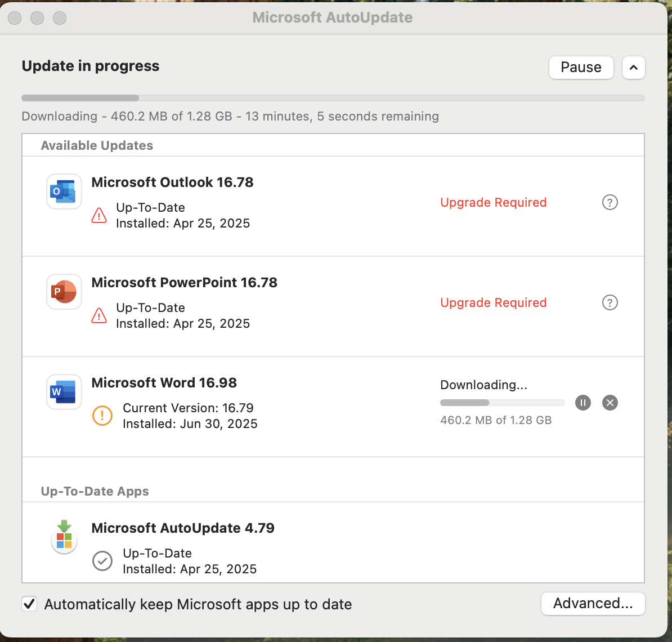This screenshot has height=642, width=672.
Task: Click Word's 460.2 MB of 1.28 GB text
Action: coord(496,420)
